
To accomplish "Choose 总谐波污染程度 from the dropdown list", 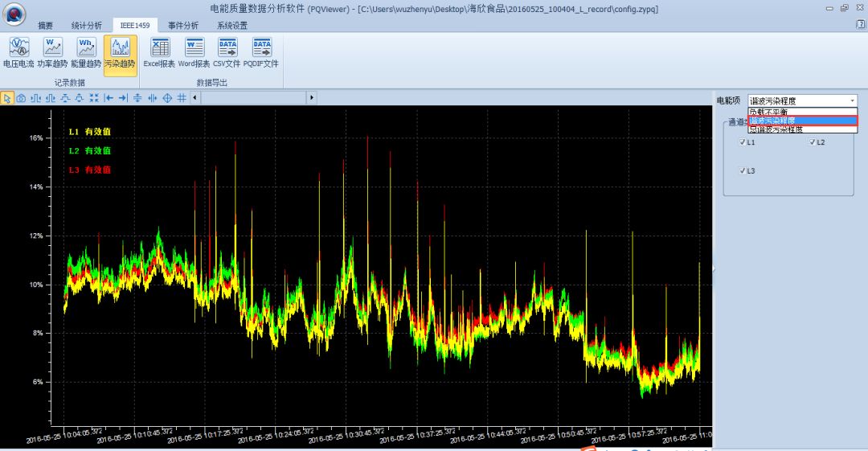I will pos(802,129).
